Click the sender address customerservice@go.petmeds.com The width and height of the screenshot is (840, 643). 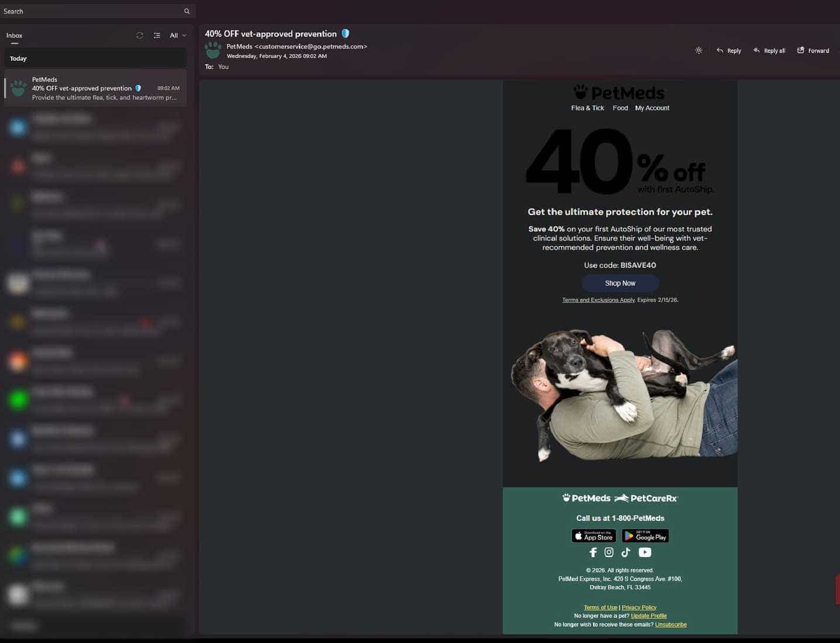point(311,47)
